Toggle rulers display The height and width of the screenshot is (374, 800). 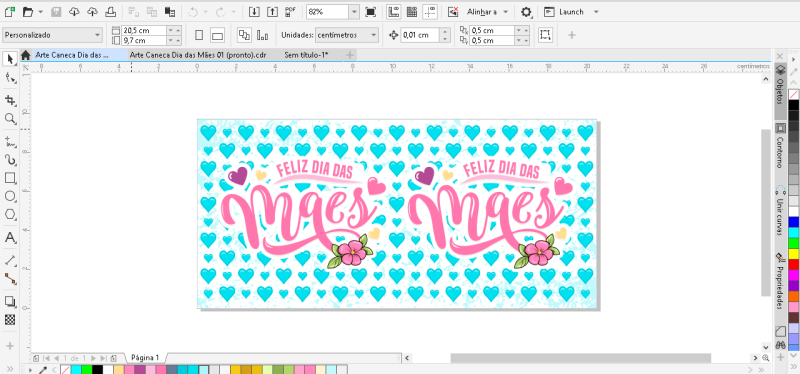(393, 12)
